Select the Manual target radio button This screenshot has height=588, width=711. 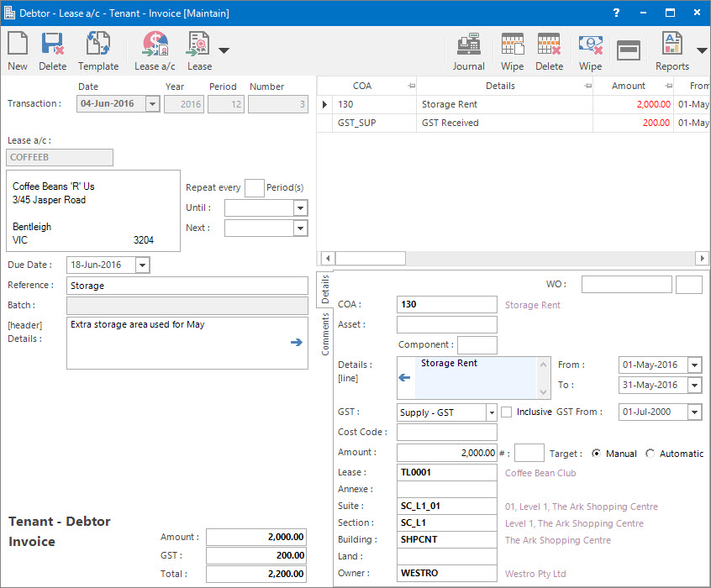(x=597, y=454)
